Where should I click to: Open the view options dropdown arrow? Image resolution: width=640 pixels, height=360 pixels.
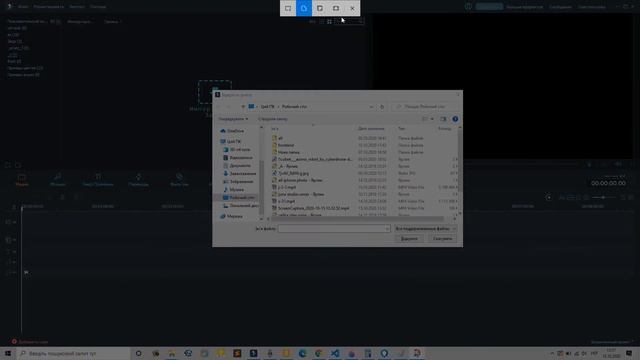(x=432, y=119)
